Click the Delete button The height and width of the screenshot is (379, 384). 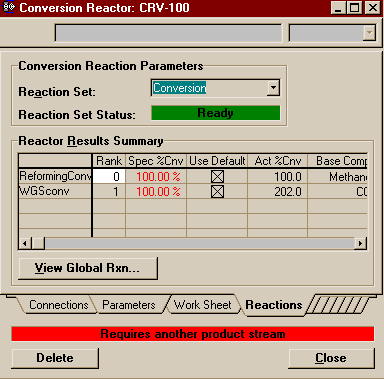(x=55, y=358)
